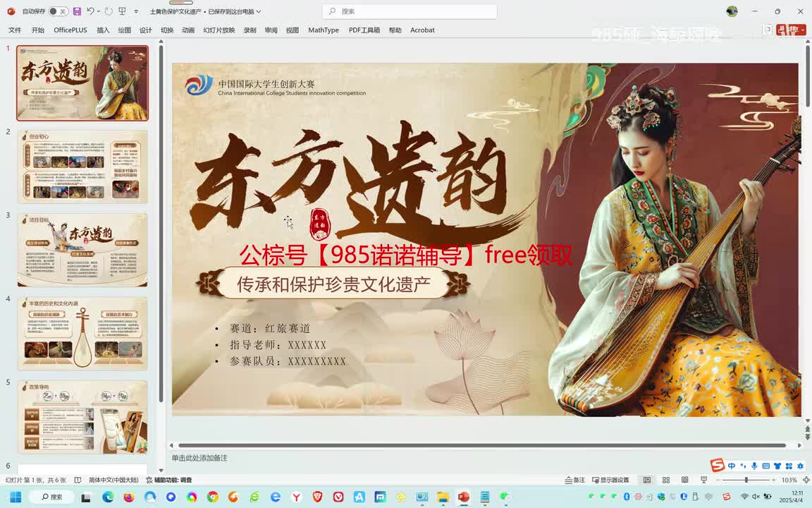Viewport: 812px width, 508px height.
Task: Click the zoom in plus icon
Action: 774,480
